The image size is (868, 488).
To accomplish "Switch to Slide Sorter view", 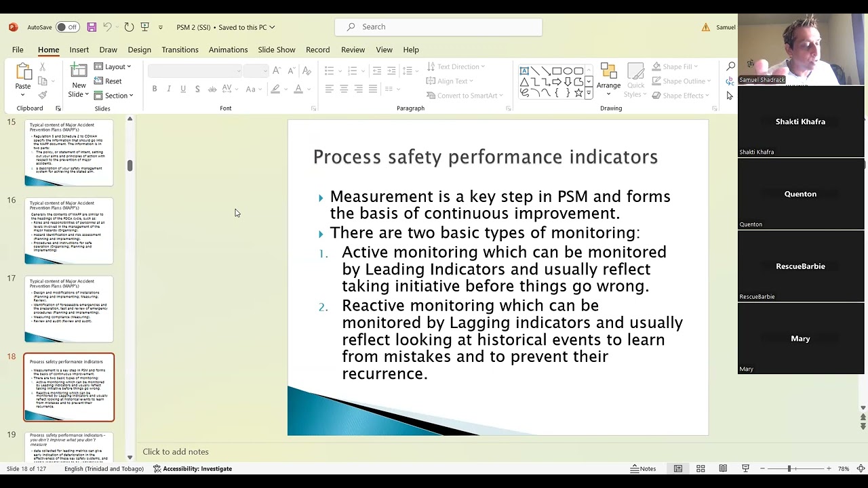I will coord(701,468).
